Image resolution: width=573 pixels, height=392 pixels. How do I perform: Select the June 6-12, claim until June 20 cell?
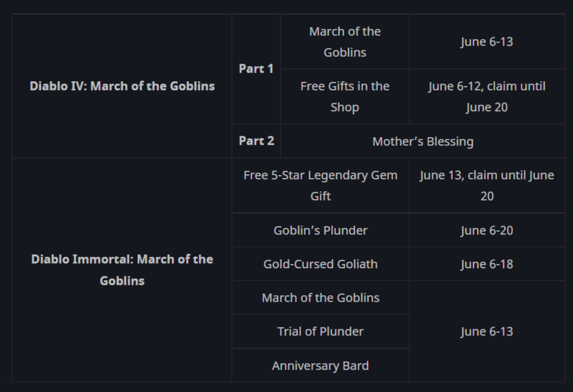pos(487,96)
